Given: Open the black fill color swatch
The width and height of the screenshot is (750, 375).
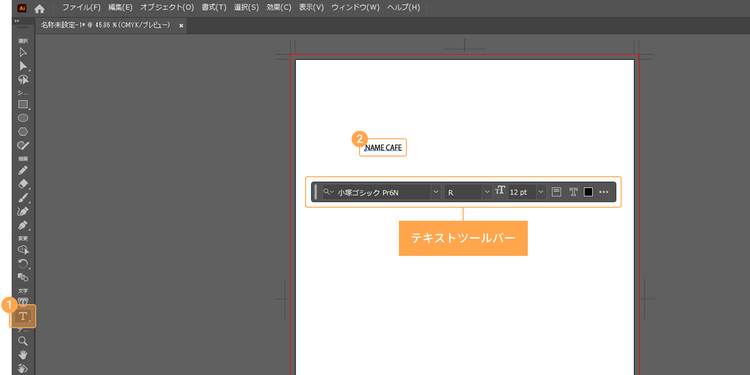Looking at the screenshot, I should tap(588, 192).
